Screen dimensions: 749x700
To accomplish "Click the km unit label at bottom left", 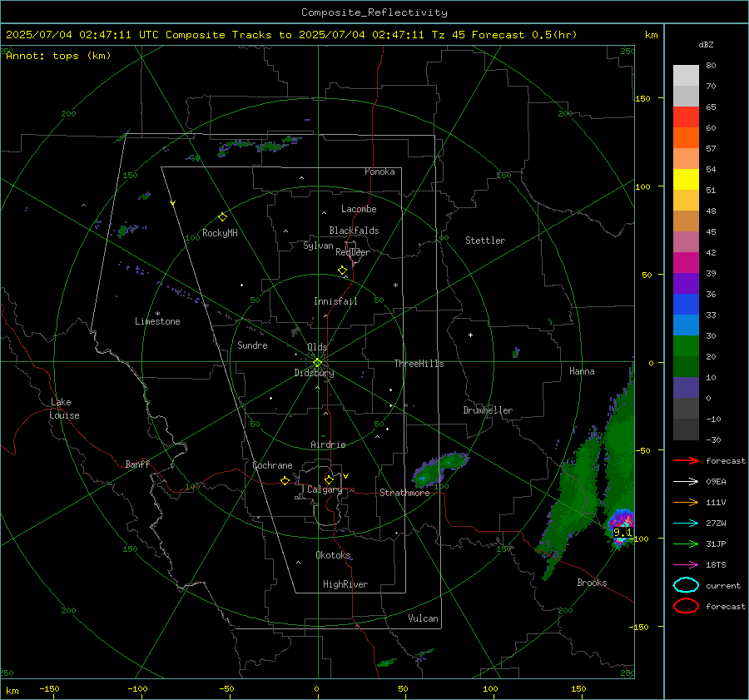I will [x=12, y=691].
